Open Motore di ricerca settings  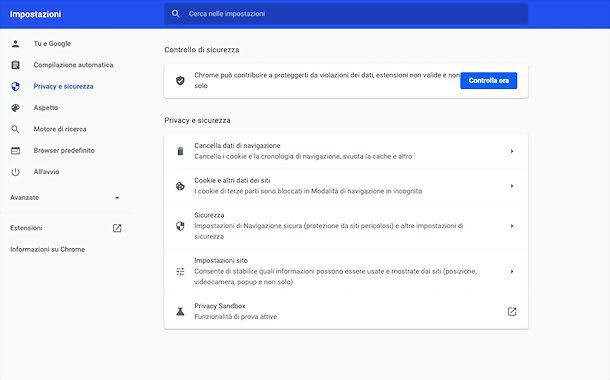tap(60, 129)
